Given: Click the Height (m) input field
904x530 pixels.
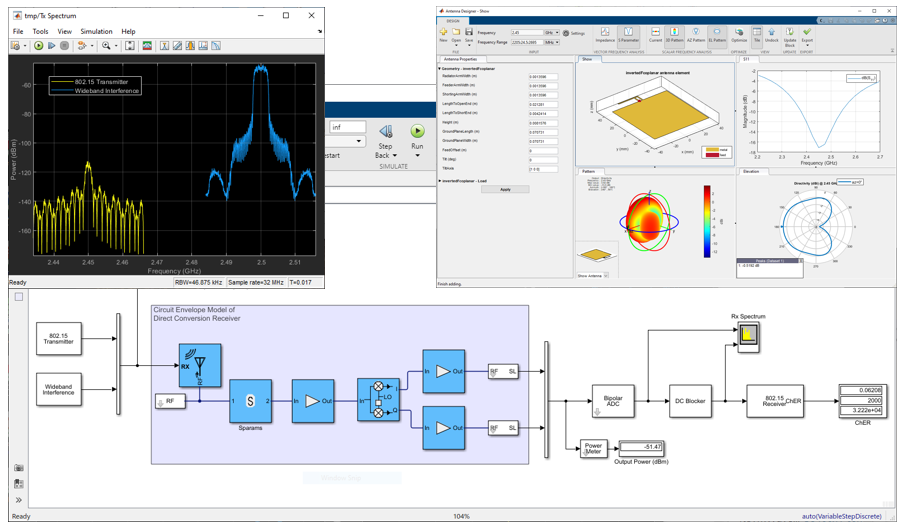Looking at the screenshot, I should 543,123.
